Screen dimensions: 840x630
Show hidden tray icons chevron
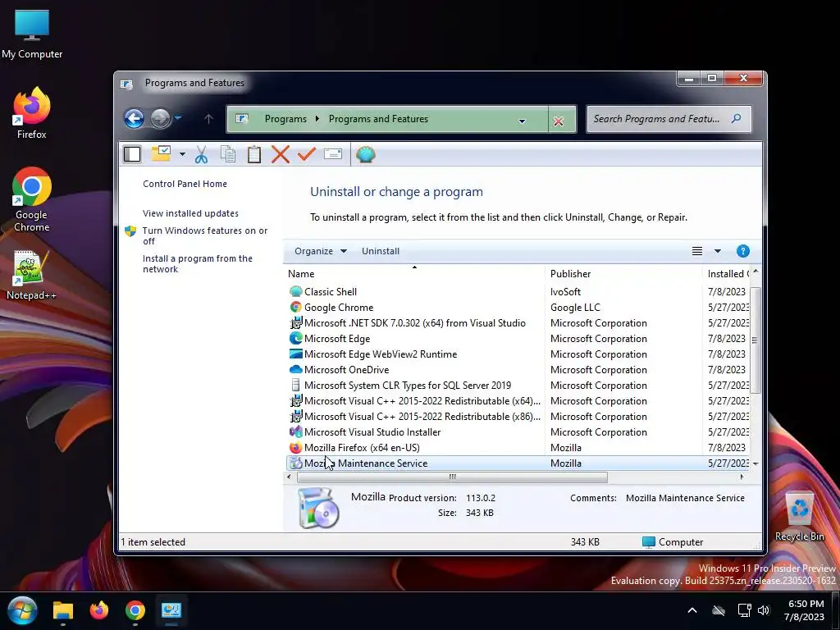point(692,610)
